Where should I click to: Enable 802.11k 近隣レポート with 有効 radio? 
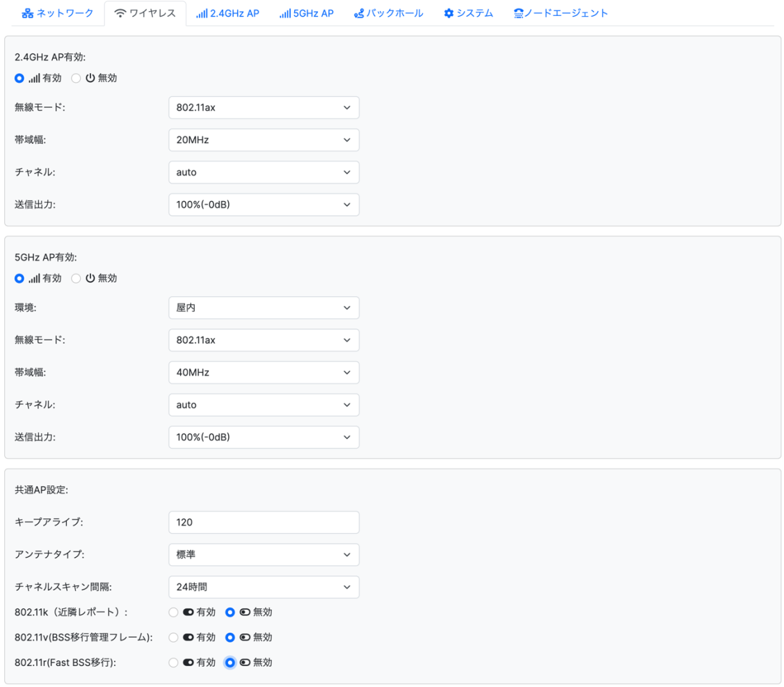point(173,613)
